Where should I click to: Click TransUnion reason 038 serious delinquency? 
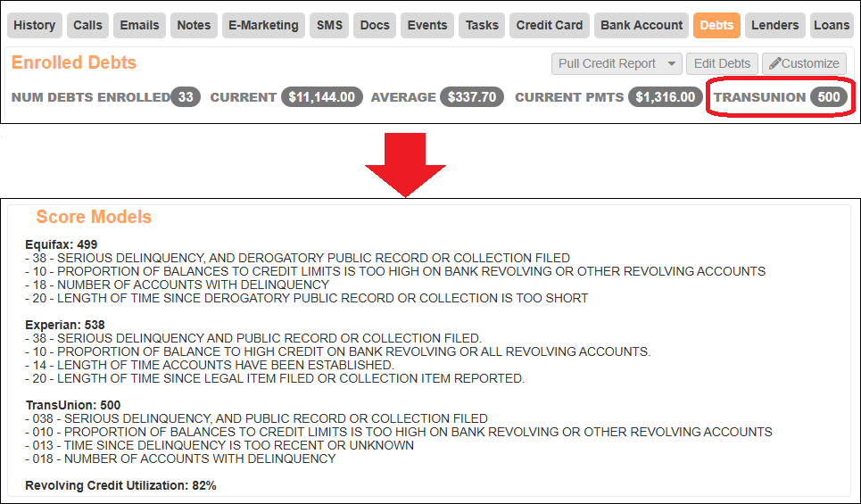pos(256,418)
